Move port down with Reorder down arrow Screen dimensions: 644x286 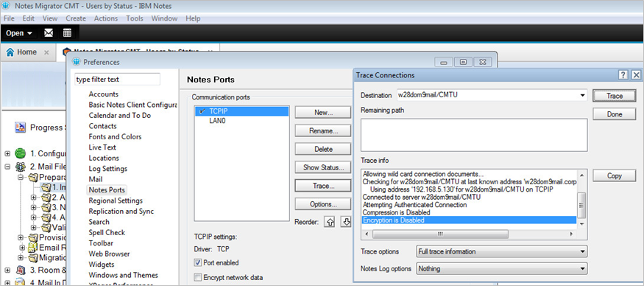(347, 222)
